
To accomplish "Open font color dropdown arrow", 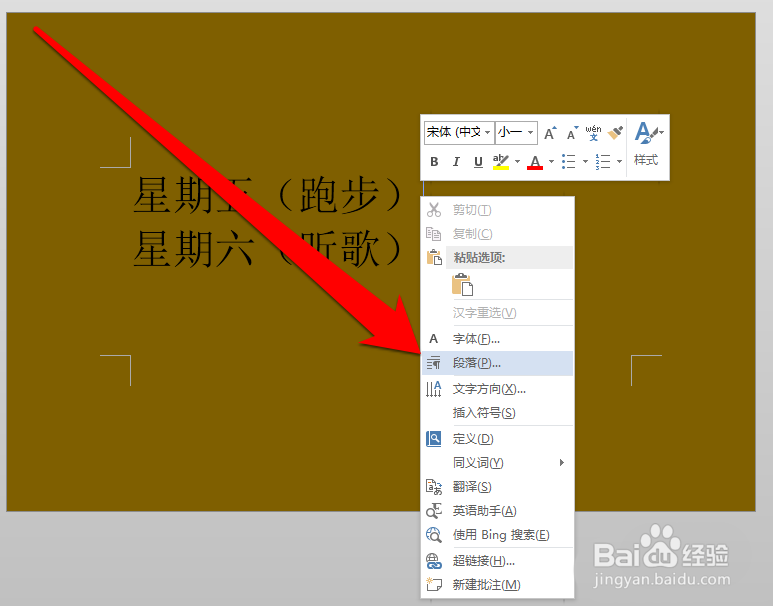I will [x=551, y=162].
